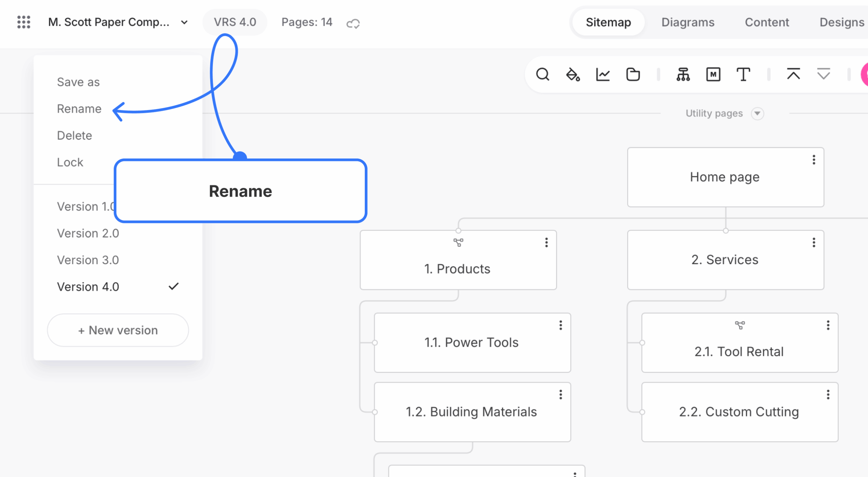The width and height of the screenshot is (868, 477).
Task: Select Version 1.0 in the list
Action: click(85, 206)
